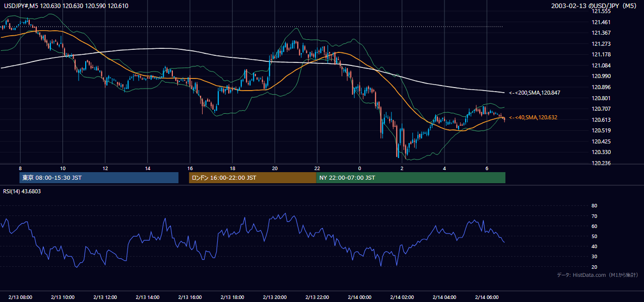Click RSI axis level 50
The width and height of the screenshot is (644, 302).
[x=595, y=236]
